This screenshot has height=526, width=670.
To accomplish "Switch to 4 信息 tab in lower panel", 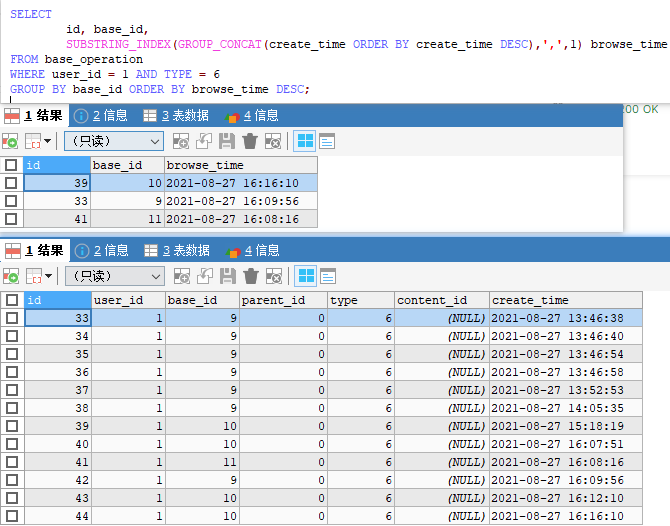I will click(253, 250).
